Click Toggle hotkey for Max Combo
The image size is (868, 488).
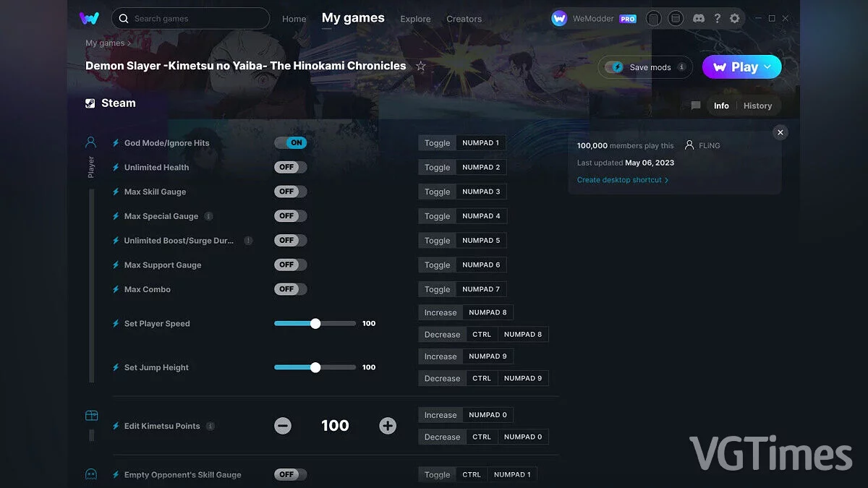pos(437,289)
